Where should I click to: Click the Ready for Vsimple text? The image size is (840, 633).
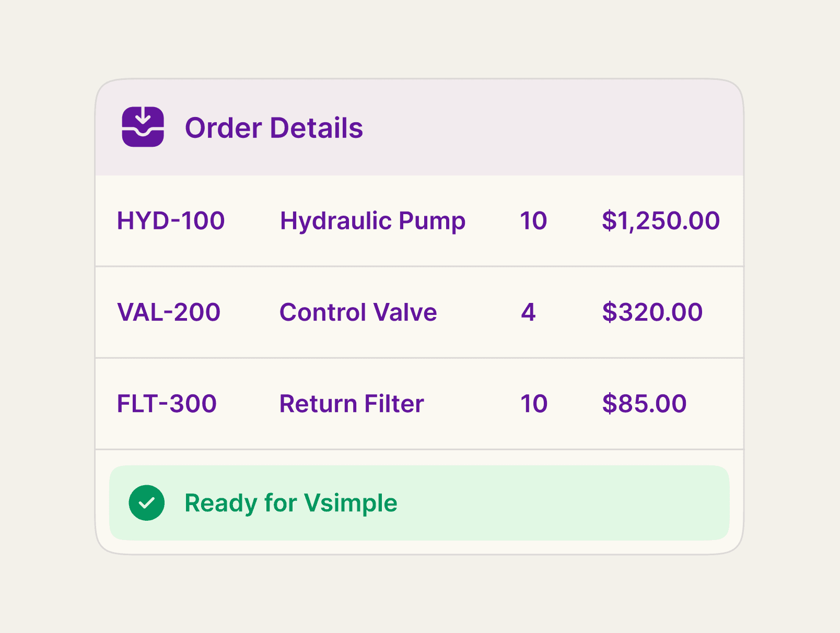point(291,503)
